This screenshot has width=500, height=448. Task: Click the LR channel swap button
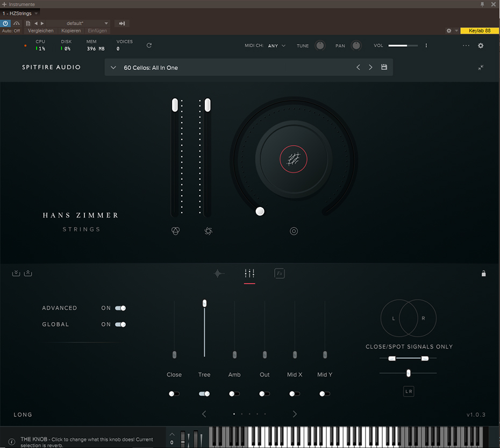coord(409,391)
